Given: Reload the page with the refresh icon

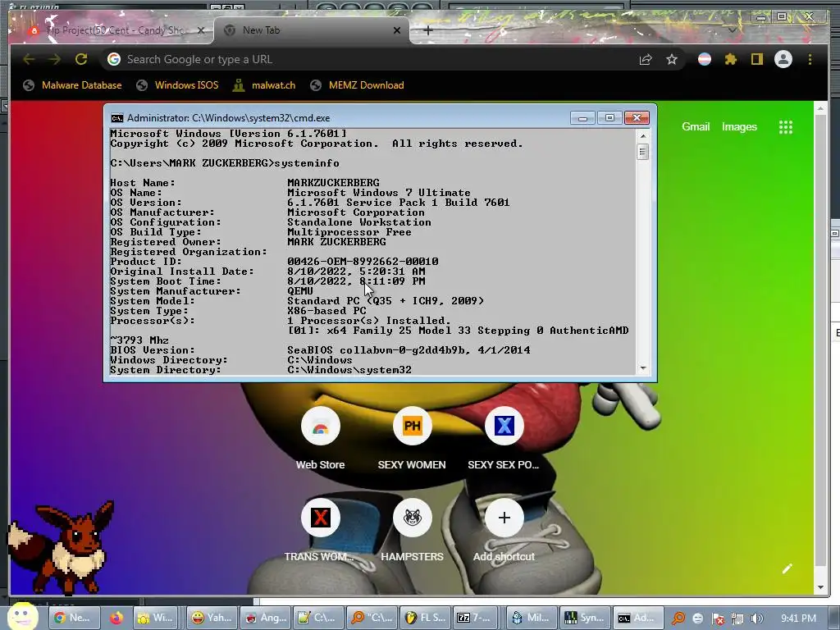Looking at the screenshot, I should tap(81, 59).
